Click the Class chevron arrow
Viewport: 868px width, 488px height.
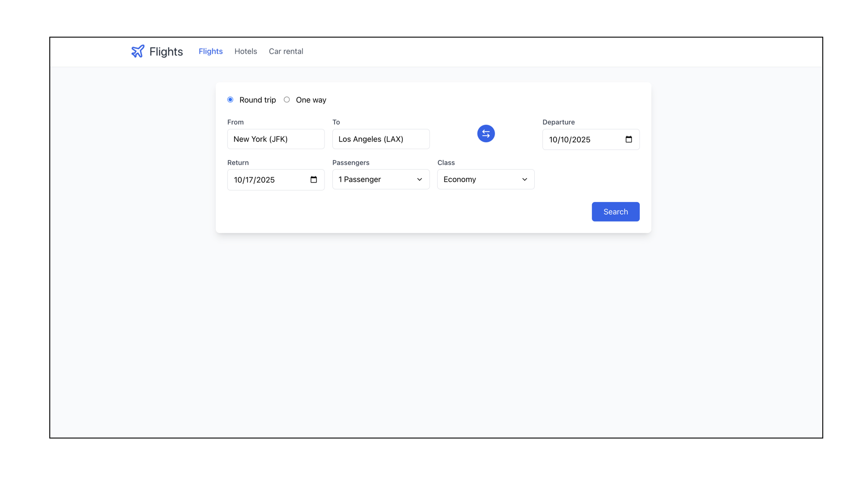pos(524,179)
